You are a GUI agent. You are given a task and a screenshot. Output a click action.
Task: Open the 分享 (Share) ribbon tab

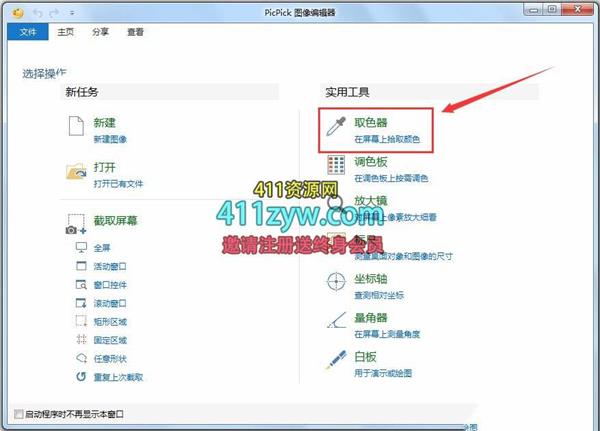pos(101,32)
